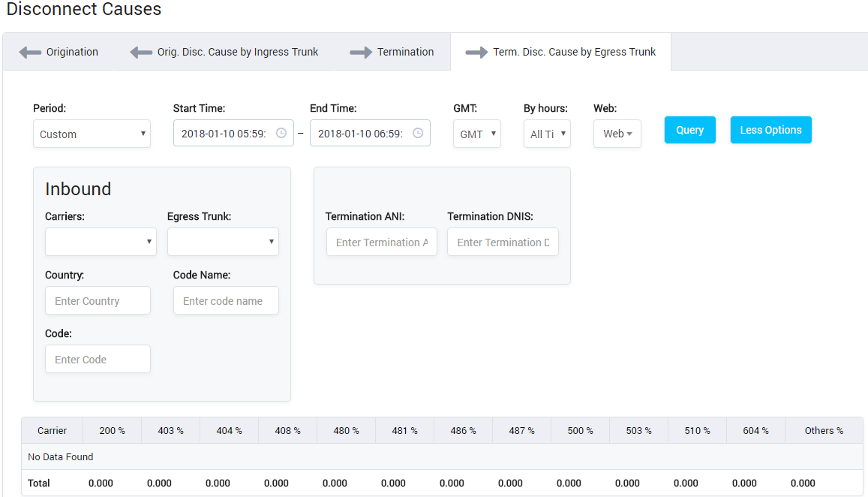Click the clock icon in End Time field
Screen dimensions: 868x497
pyautogui.click(x=418, y=133)
